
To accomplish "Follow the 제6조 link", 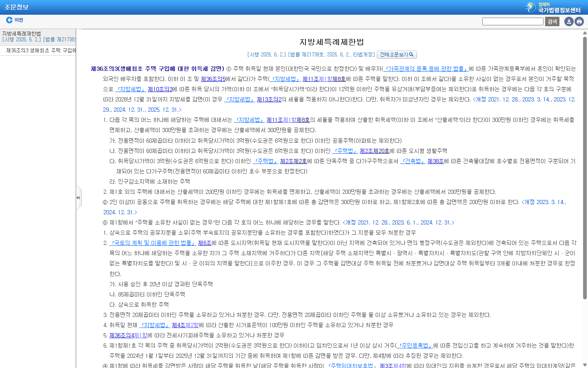I will [x=205, y=243].
